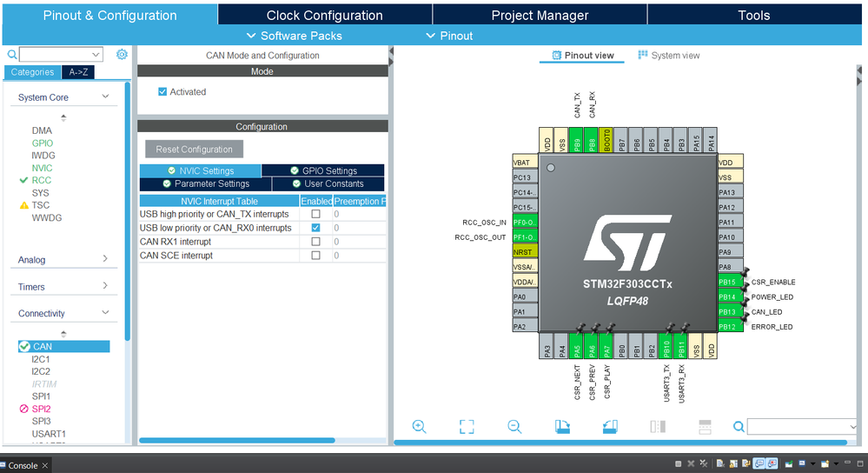The image size is (868, 473).
Task: Open the display selected console dropdown arrow
Action: pos(812,463)
